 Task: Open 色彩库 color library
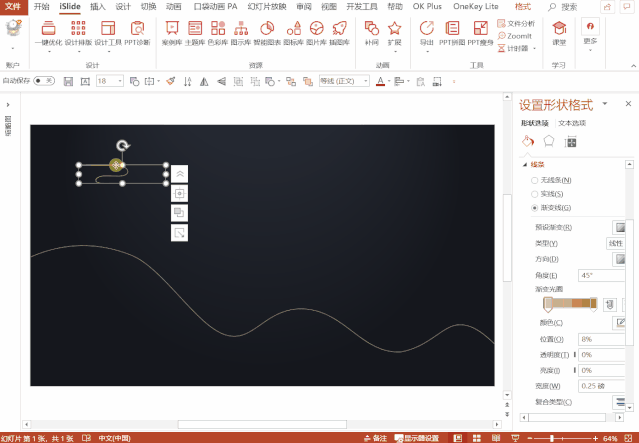pos(218,33)
